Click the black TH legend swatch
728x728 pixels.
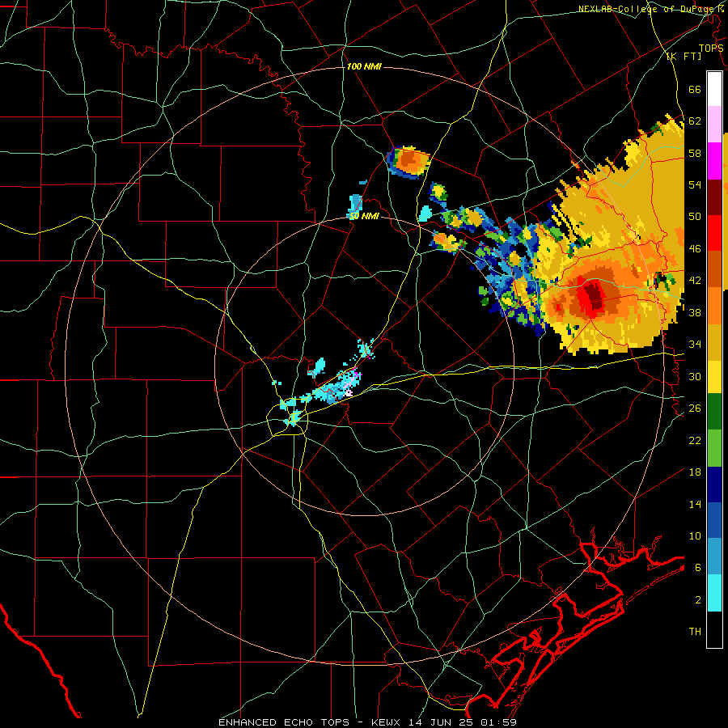714,629
